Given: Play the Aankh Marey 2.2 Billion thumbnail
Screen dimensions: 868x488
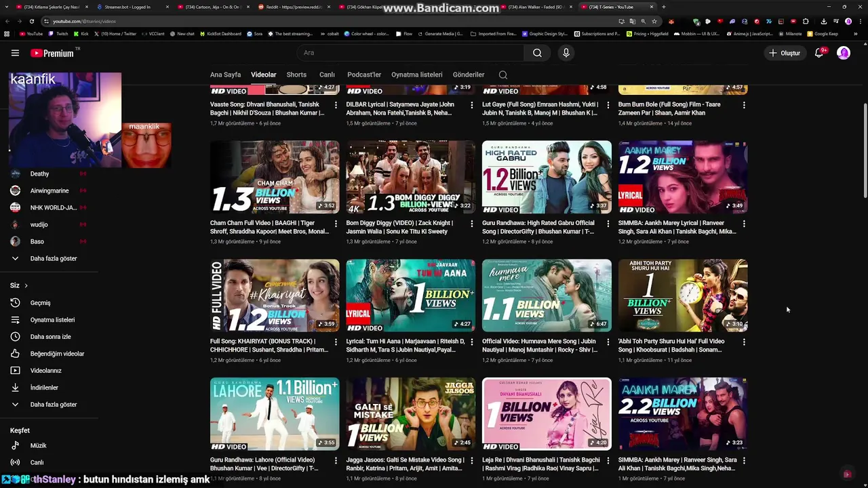Looking at the screenshot, I should point(683,414).
